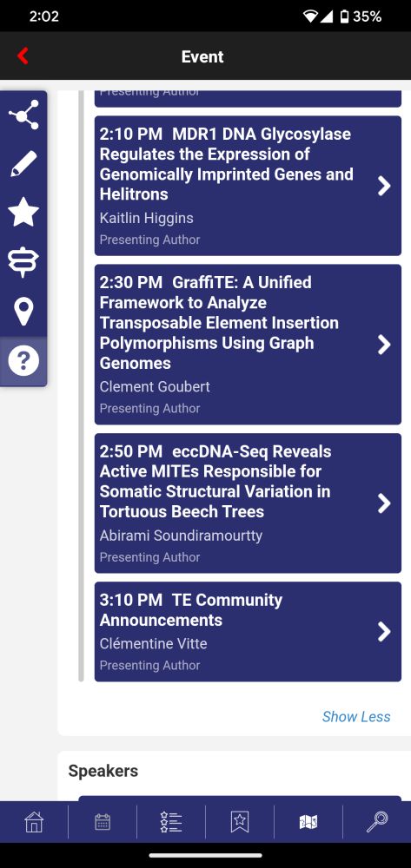
Task: Expand MDR1 DNA Glycosylase talk chevron
Action: click(x=384, y=186)
